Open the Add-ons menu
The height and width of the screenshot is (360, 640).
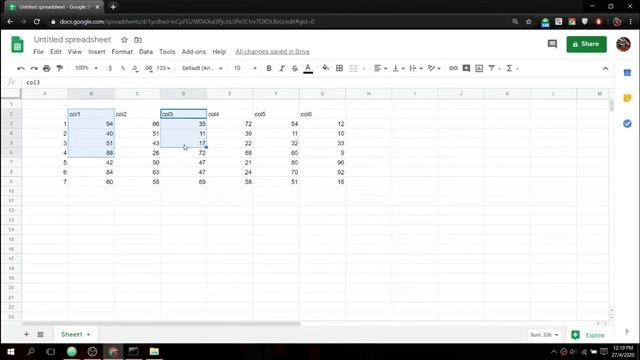193,52
